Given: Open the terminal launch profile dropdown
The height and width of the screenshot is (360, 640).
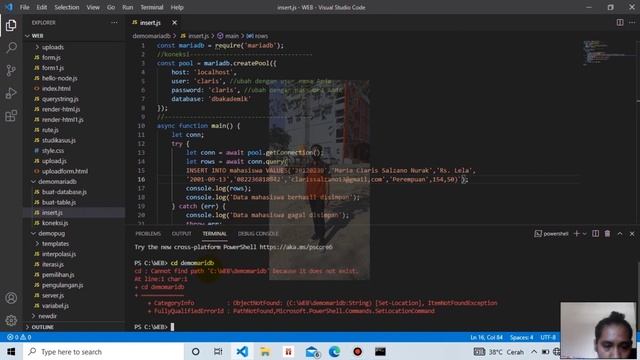Looking at the screenshot, I should tap(584, 233).
